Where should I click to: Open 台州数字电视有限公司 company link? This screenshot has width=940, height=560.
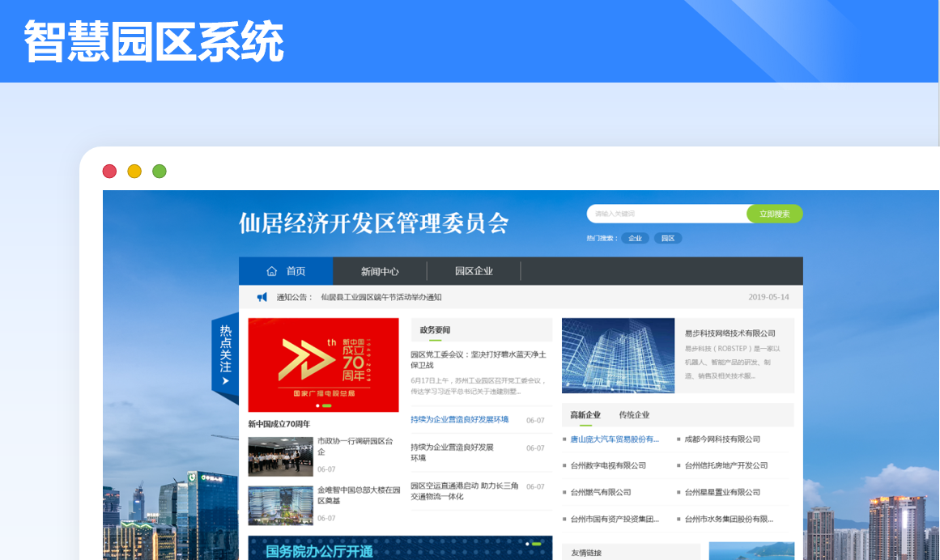pyautogui.click(x=608, y=466)
